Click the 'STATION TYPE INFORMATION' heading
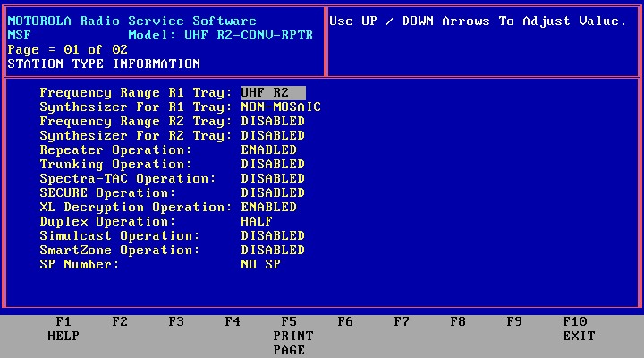Image resolution: width=644 pixels, height=358 pixels. pos(104,64)
